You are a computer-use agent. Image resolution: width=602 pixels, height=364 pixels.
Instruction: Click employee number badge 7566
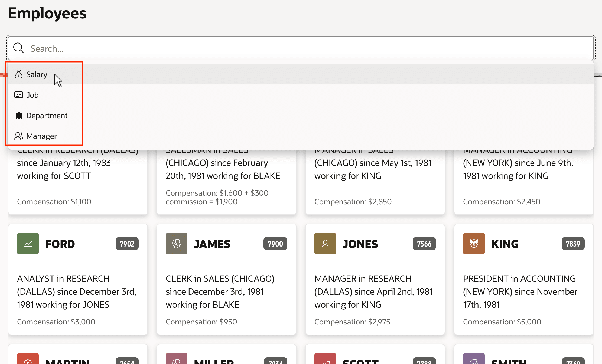click(x=424, y=244)
